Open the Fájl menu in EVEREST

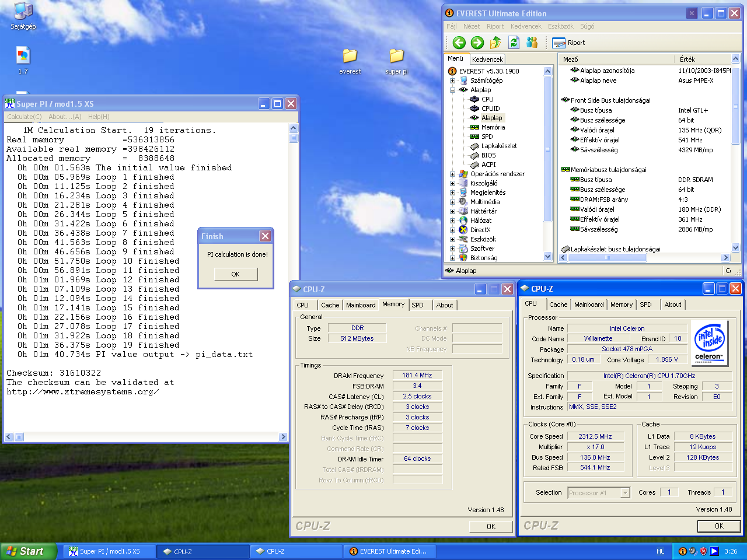(452, 26)
